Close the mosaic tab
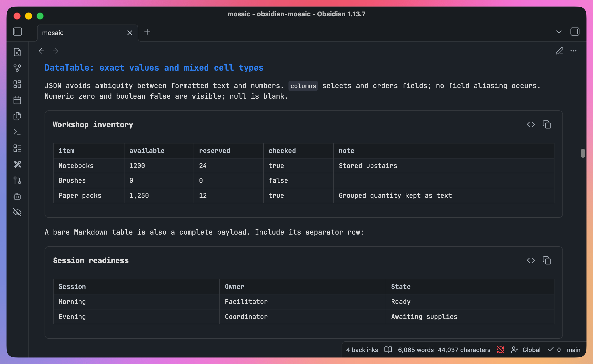The width and height of the screenshot is (593, 364). pos(129,33)
